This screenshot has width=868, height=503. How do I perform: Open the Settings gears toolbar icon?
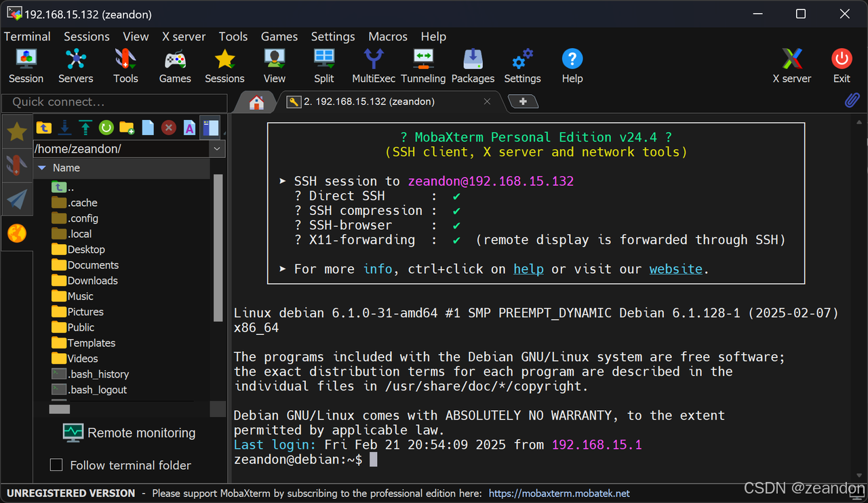522,66
